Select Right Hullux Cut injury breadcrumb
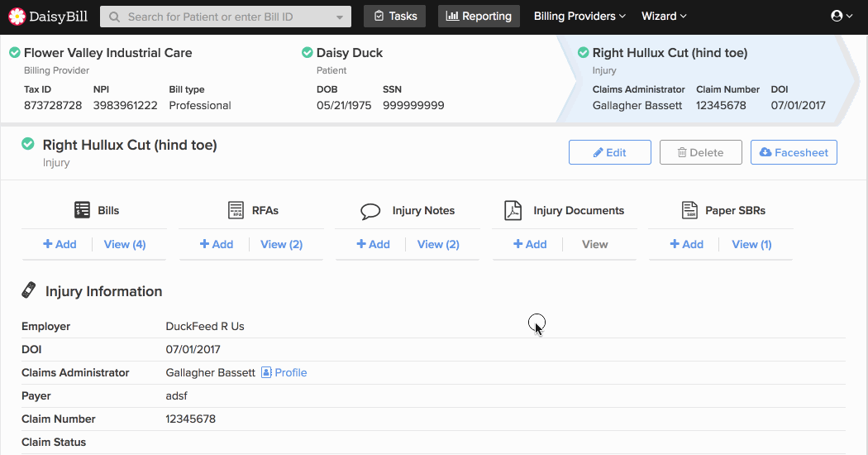 pyautogui.click(x=670, y=53)
